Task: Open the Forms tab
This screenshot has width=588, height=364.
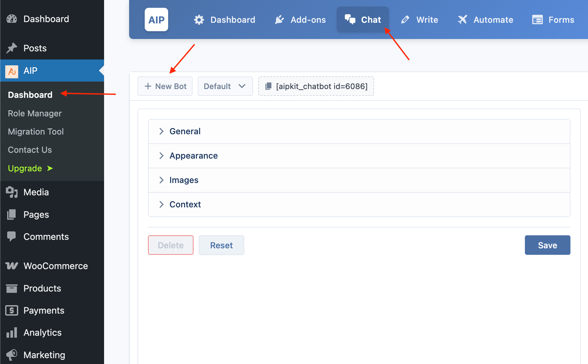Action: [x=553, y=20]
